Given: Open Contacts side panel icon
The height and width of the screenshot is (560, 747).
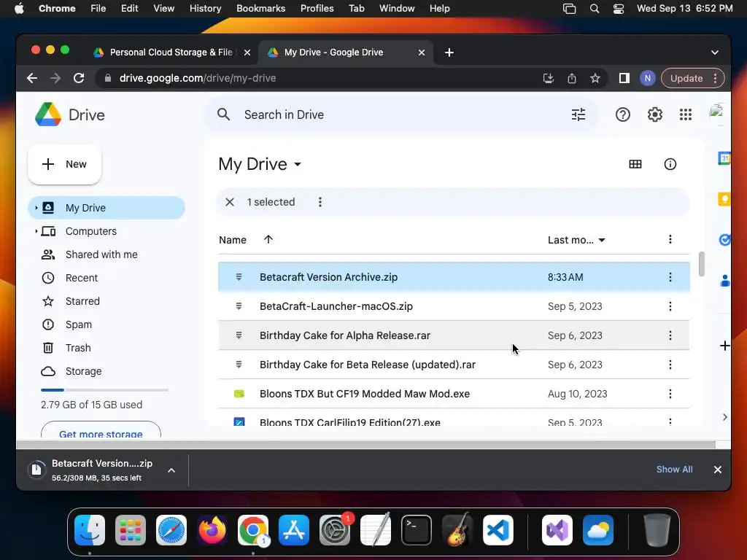Looking at the screenshot, I should 724,281.
